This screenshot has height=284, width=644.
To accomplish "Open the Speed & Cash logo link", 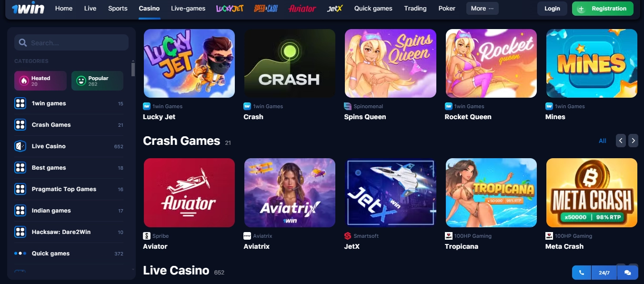I will (266, 9).
